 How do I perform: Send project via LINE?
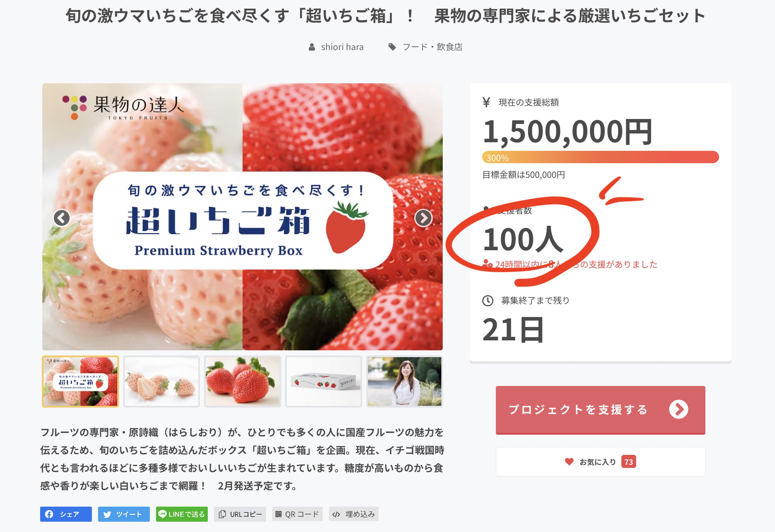[182, 514]
